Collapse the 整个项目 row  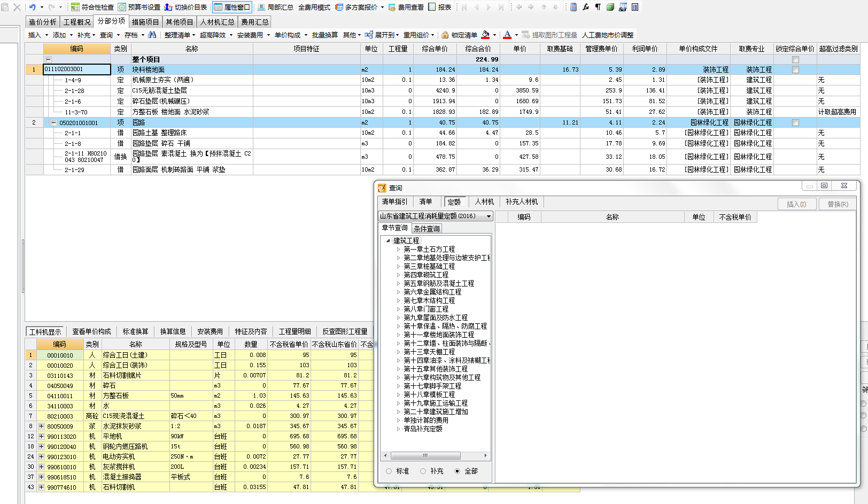pyautogui.click(x=48, y=59)
